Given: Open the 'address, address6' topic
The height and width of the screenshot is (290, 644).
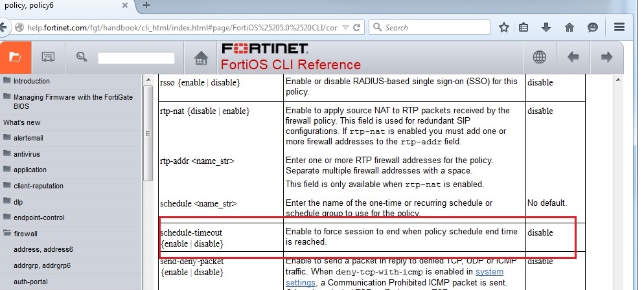Looking at the screenshot, I should tap(43, 249).
